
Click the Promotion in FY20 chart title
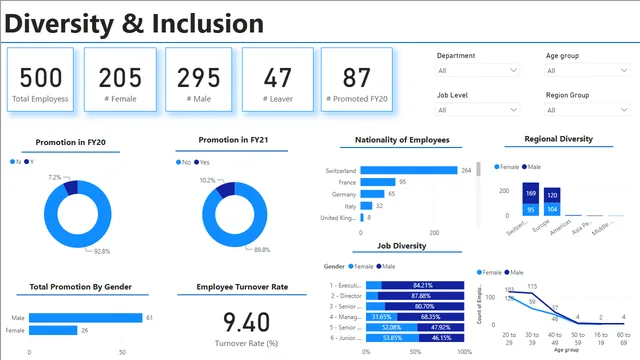coord(71,142)
